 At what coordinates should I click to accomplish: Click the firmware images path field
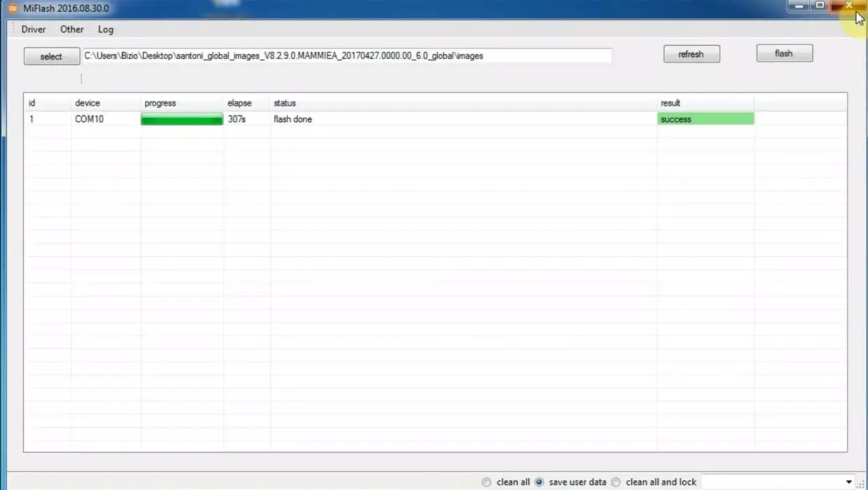[347, 55]
